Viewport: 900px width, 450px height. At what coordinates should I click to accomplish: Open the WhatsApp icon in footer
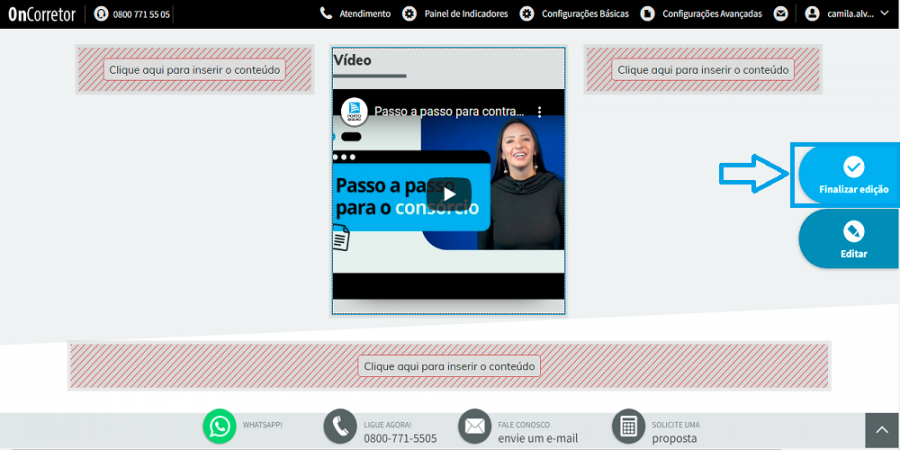219,426
